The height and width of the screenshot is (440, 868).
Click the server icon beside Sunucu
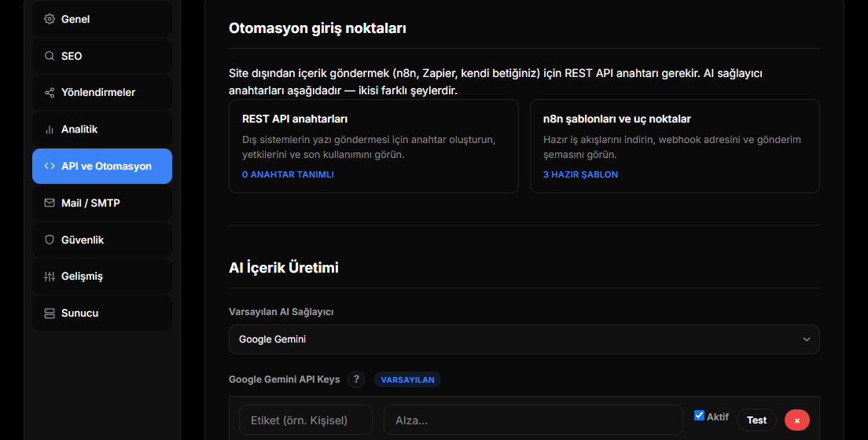tap(50, 313)
